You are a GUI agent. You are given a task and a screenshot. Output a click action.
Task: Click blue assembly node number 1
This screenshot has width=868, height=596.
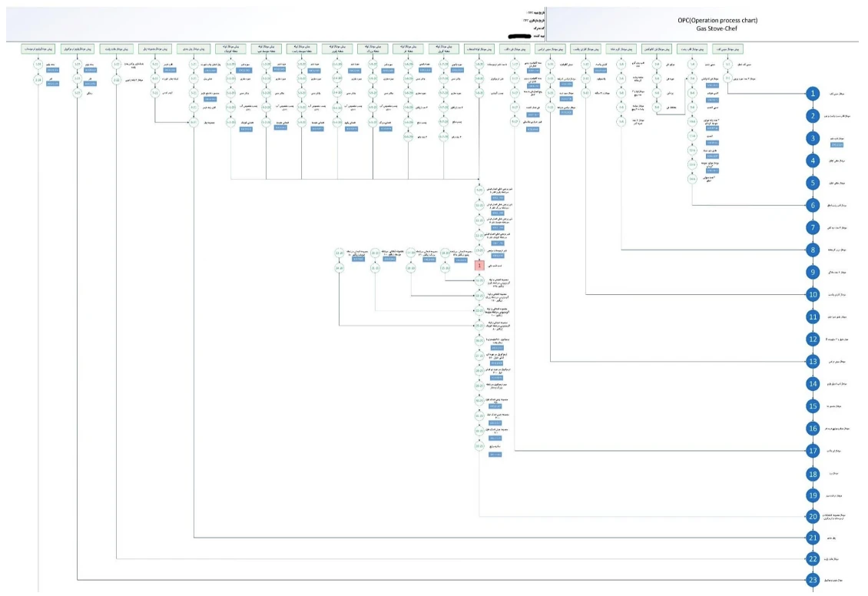813,94
